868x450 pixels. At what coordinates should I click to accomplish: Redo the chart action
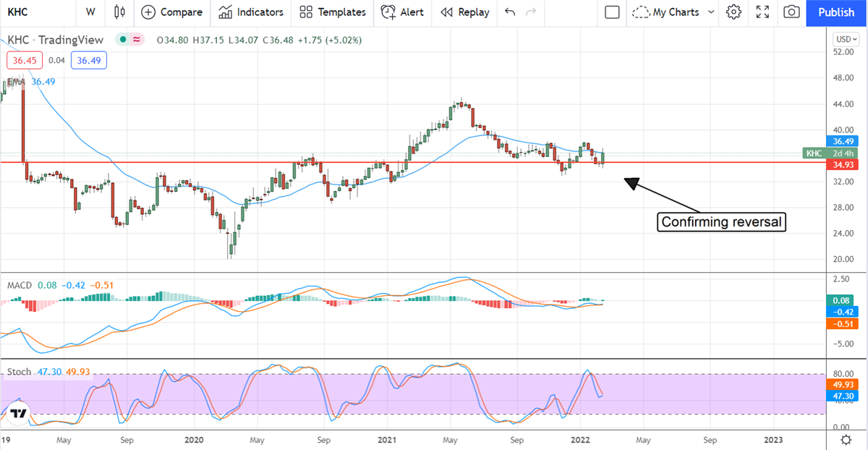(x=532, y=12)
